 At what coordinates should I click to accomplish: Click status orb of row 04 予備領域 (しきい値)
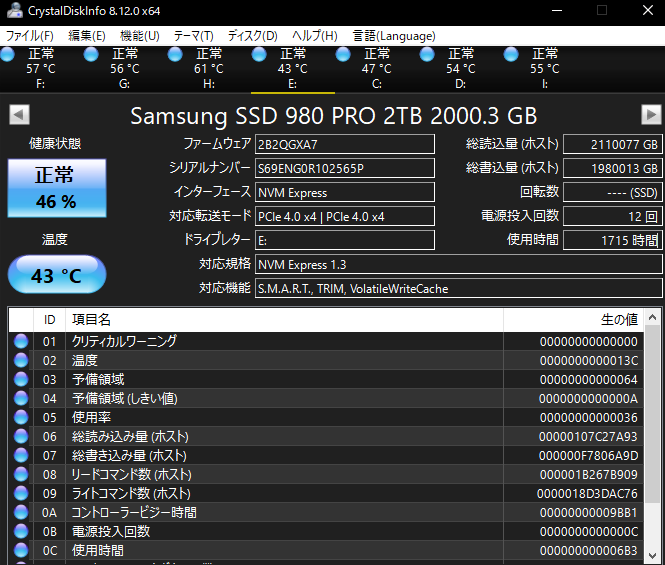pyautogui.click(x=21, y=398)
